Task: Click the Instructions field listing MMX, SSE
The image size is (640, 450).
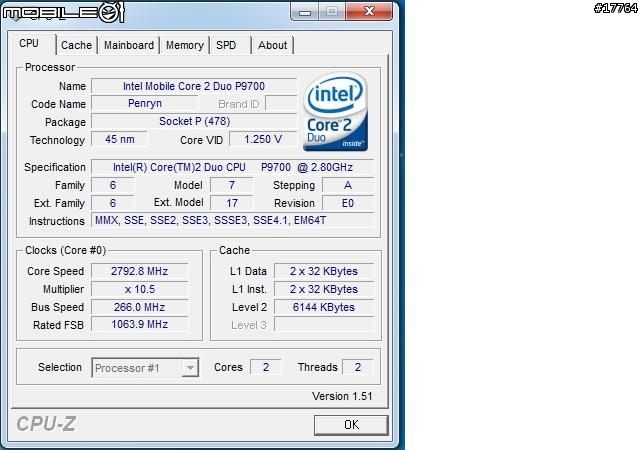Action: pyautogui.click(x=232, y=220)
